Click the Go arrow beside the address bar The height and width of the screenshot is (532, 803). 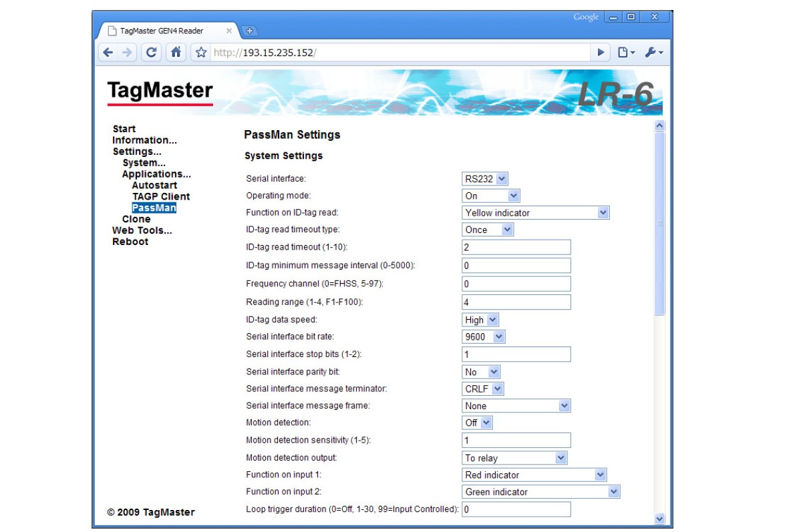point(601,52)
